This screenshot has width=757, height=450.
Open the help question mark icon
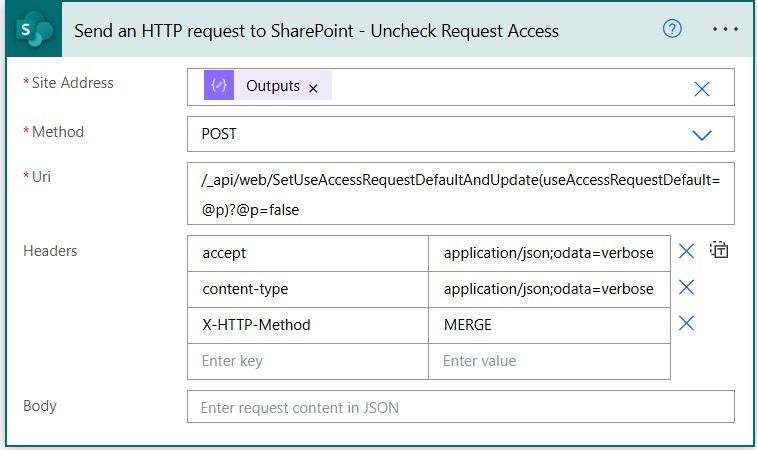672,29
